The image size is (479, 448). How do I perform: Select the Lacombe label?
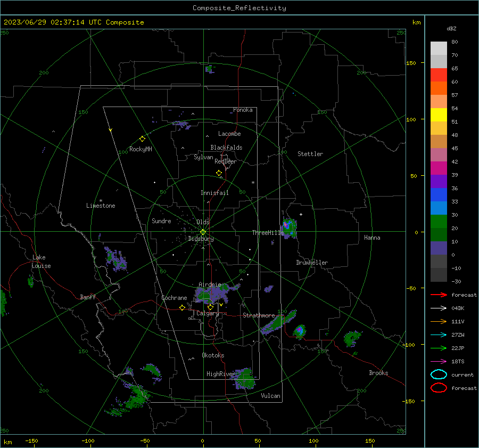coord(229,134)
